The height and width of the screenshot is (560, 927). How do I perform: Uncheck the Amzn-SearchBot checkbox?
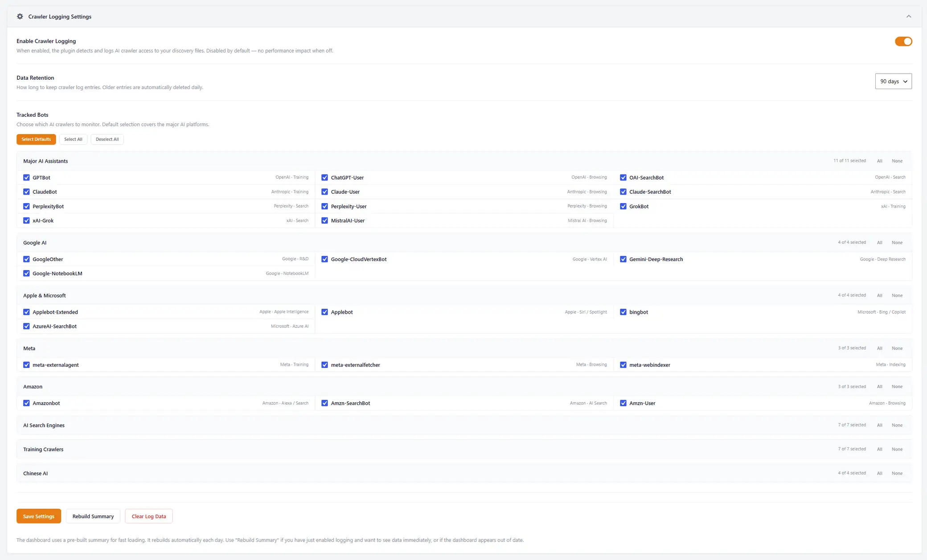click(324, 403)
